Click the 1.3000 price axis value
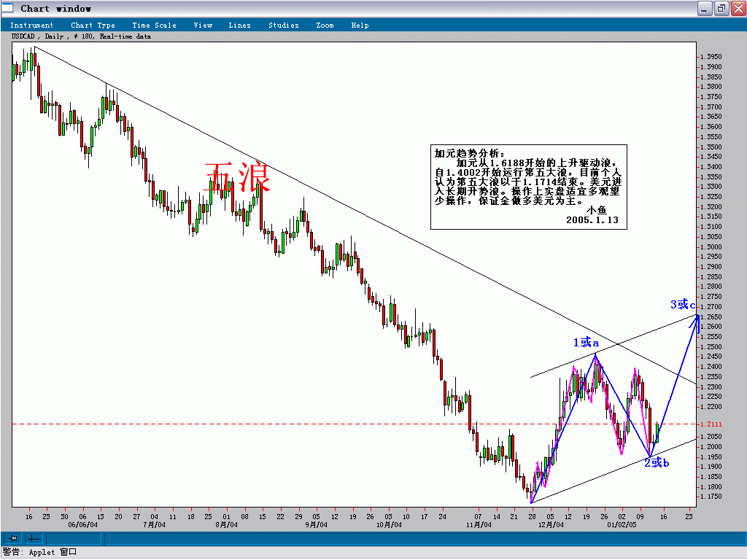 point(711,246)
